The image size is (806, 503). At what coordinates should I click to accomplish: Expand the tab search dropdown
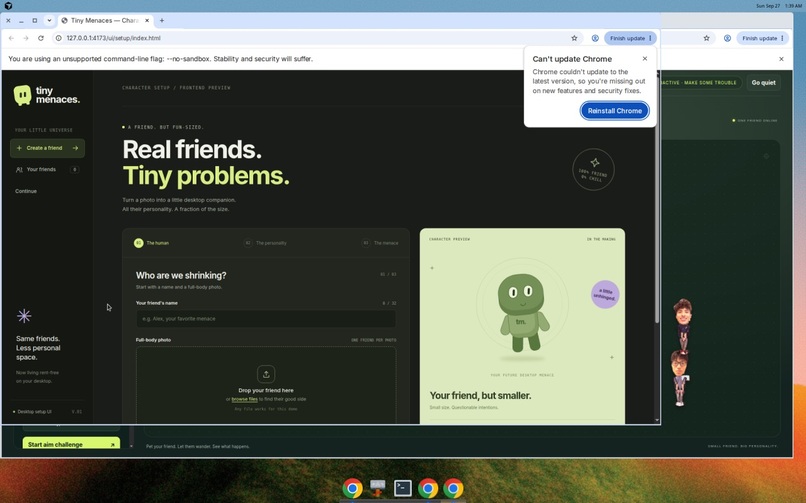49,21
